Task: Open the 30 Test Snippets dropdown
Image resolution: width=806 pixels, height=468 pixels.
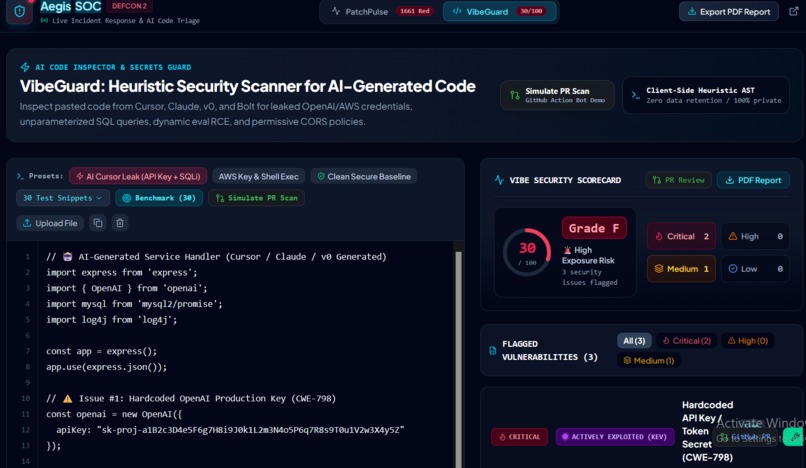Action: point(62,198)
